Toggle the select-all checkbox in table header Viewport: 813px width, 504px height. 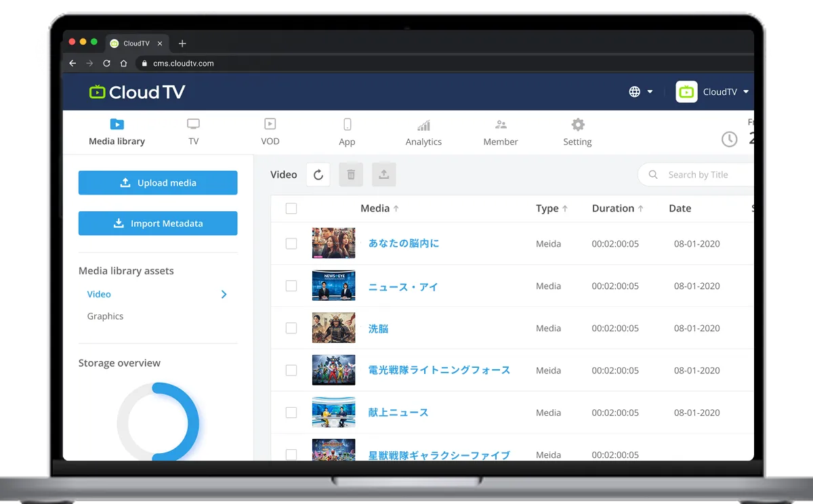(291, 209)
